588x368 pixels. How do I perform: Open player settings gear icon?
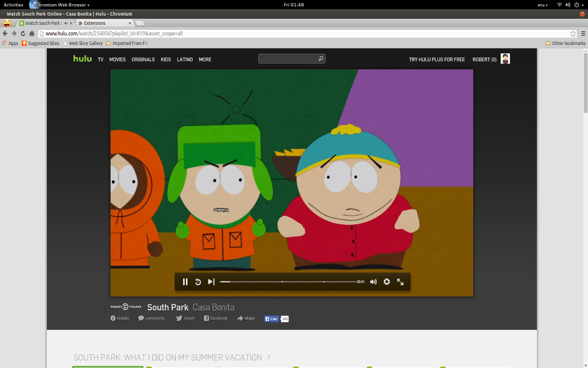click(387, 282)
